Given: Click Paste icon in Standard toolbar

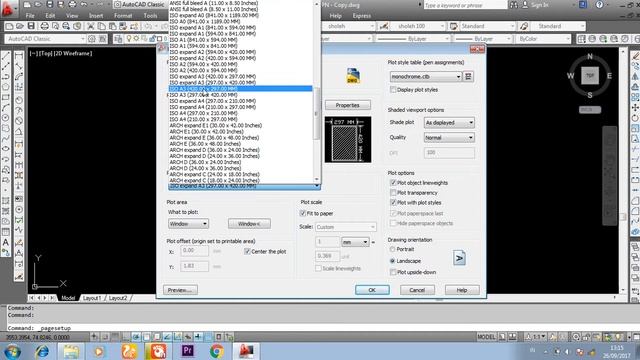Looking at the screenshot, I should [112, 26].
